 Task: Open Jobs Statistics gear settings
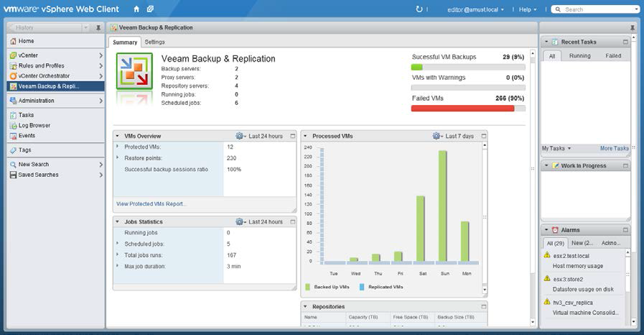coord(241,221)
